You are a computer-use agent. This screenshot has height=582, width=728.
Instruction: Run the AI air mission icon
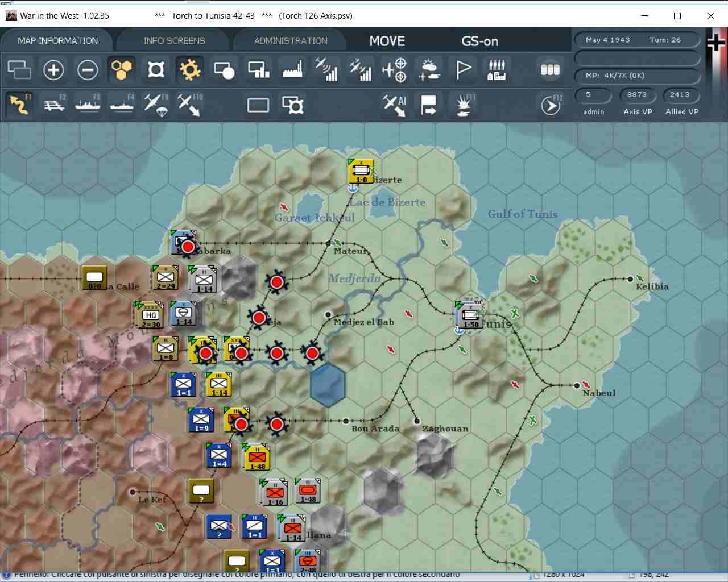[395, 105]
